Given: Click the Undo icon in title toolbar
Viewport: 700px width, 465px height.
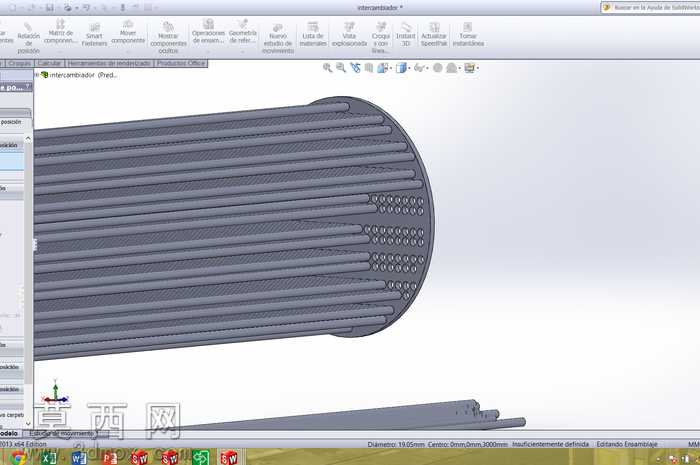Looking at the screenshot, I should pos(86,8).
